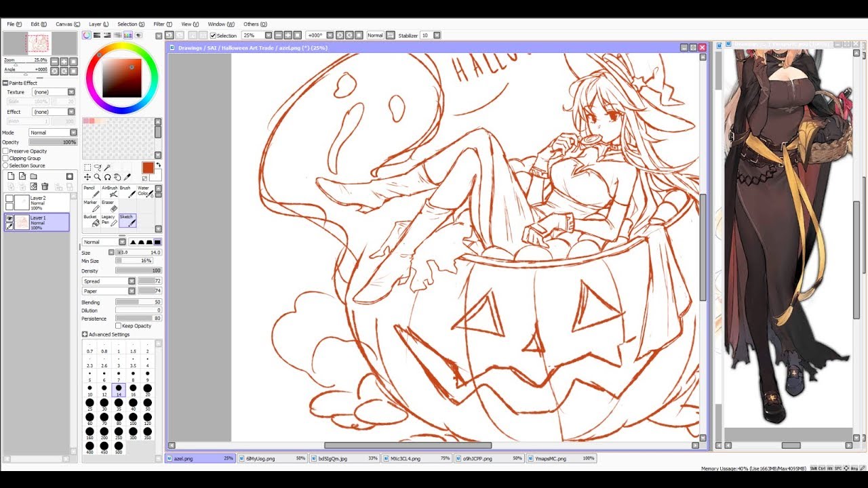Image resolution: width=868 pixels, height=488 pixels.
Task: Show Layer 2 via its visibility box
Action: pos(9,199)
